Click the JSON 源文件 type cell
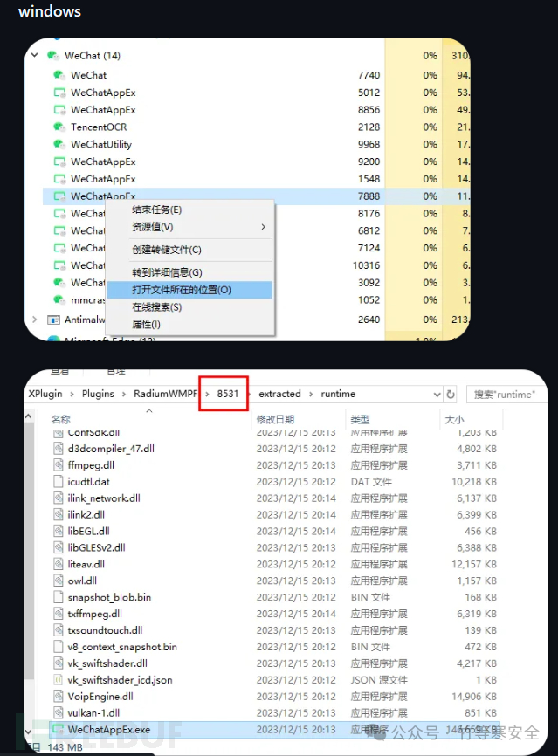 [379, 680]
